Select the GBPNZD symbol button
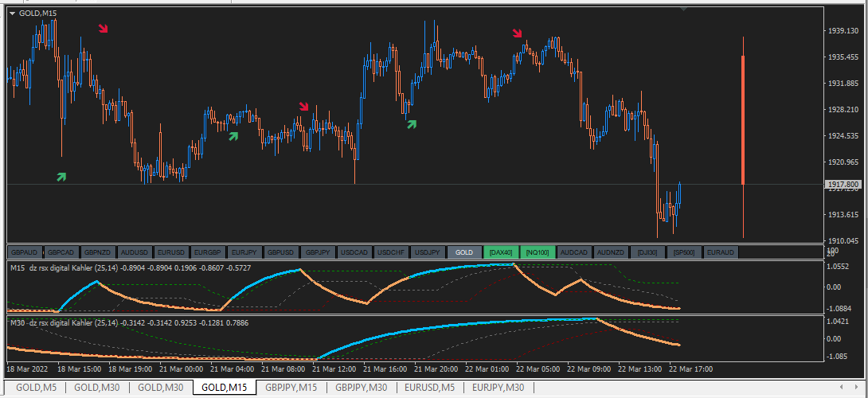 point(98,252)
